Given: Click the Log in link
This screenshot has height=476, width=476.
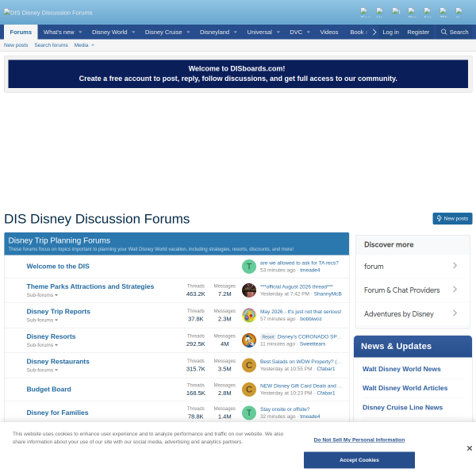Looking at the screenshot, I should (x=390, y=32).
